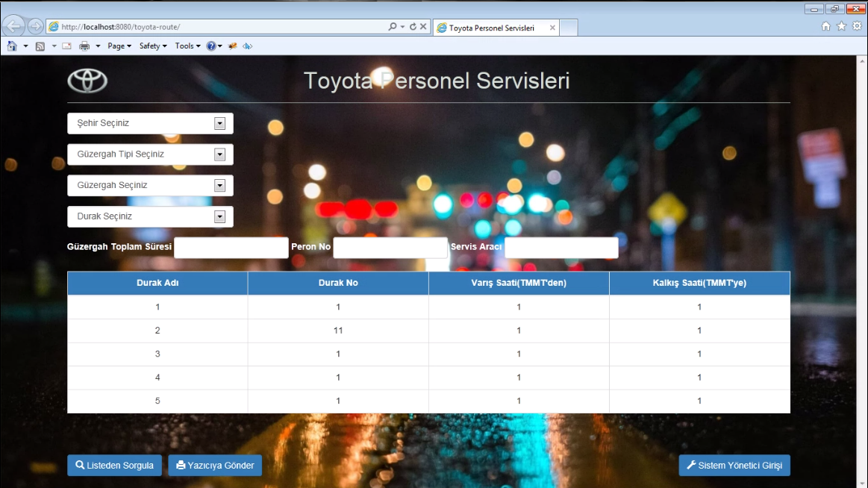The height and width of the screenshot is (488, 868).
Task: Click the Durak No column header
Action: [x=338, y=283]
